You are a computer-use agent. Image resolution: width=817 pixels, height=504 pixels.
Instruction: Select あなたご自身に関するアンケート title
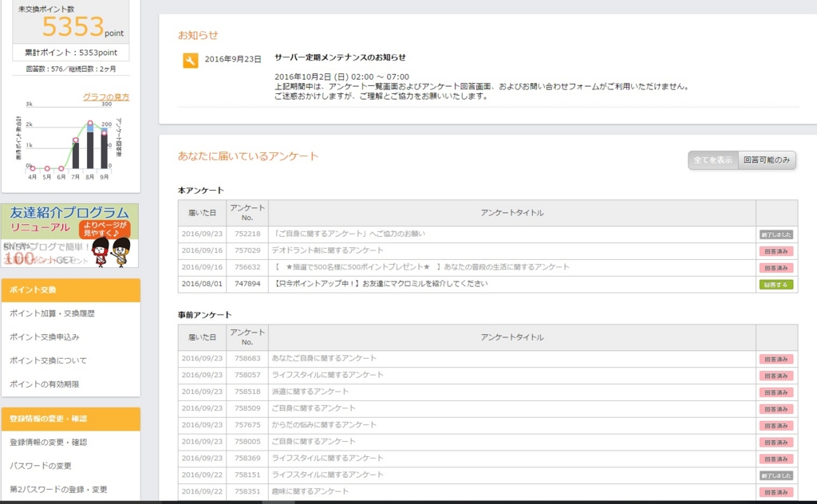coord(324,358)
